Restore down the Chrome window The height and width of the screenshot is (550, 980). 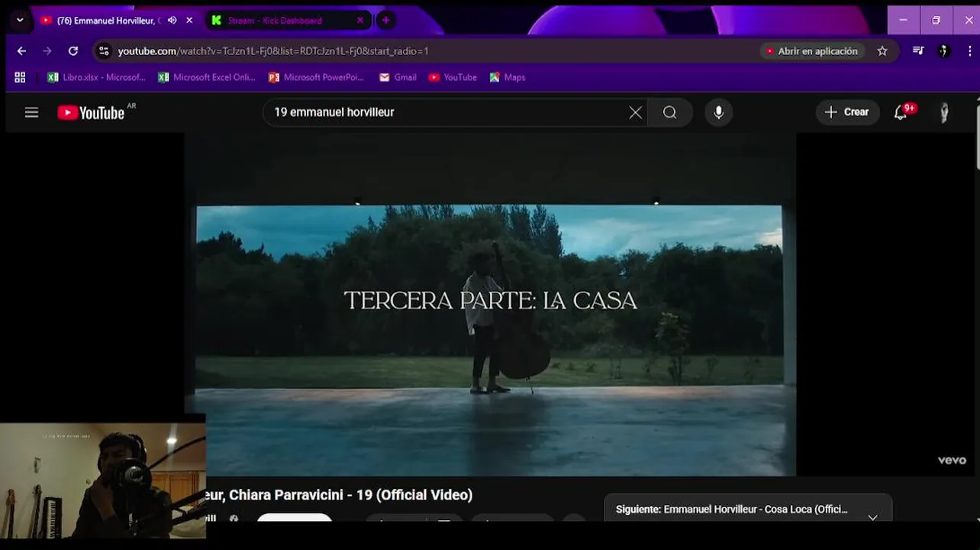pyautogui.click(x=936, y=21)
